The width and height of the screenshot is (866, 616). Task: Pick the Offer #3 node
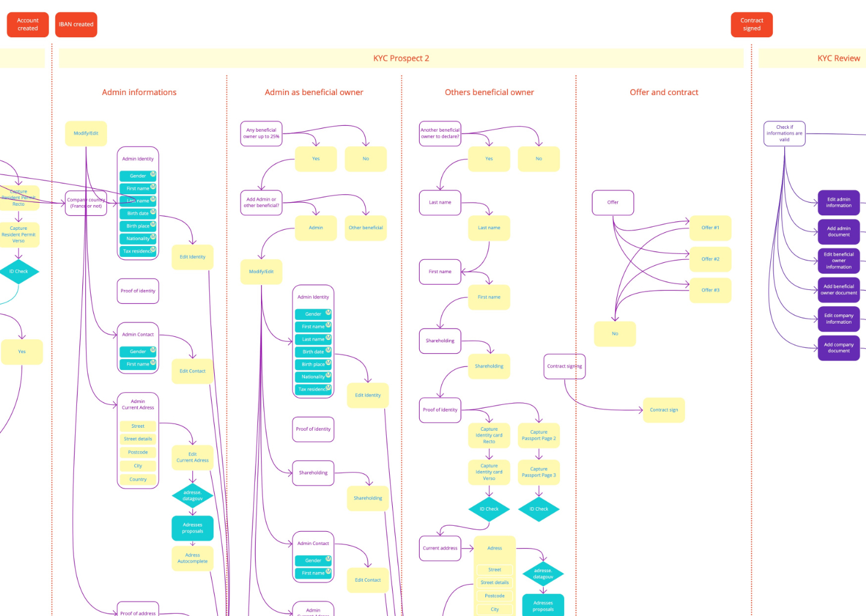710,291
